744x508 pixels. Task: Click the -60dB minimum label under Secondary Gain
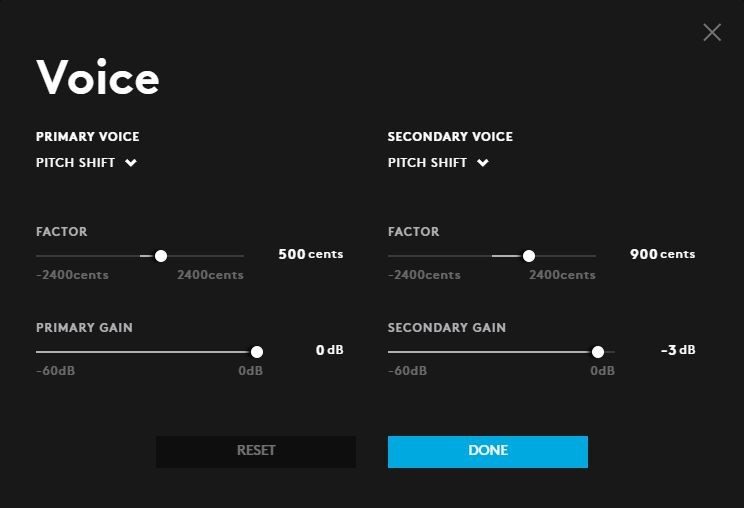(407, 371)
